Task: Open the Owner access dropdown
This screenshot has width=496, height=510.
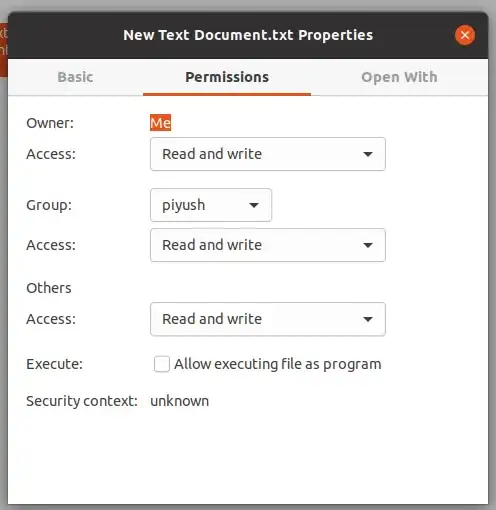Action: [x=268, y=154]
